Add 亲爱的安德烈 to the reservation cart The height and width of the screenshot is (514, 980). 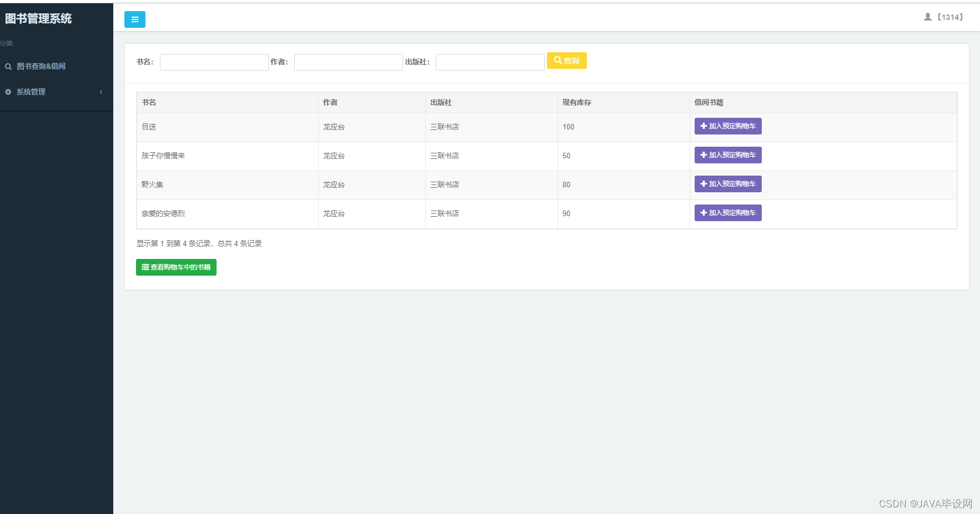click(x=727, y=212)
